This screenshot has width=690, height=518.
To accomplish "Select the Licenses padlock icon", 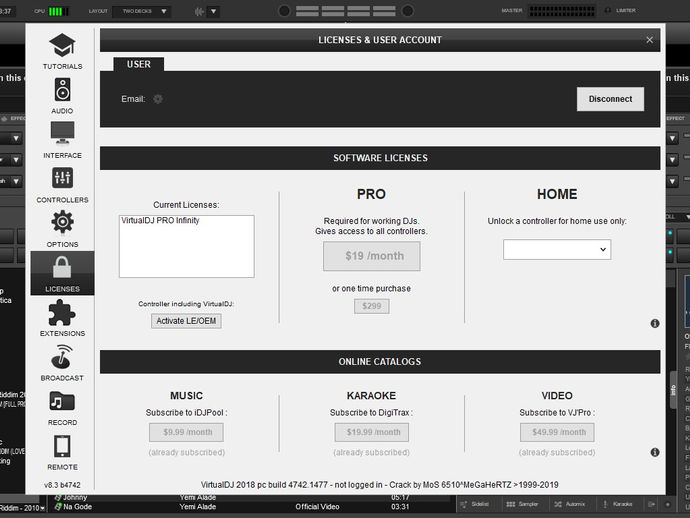I will pos(62,267).
